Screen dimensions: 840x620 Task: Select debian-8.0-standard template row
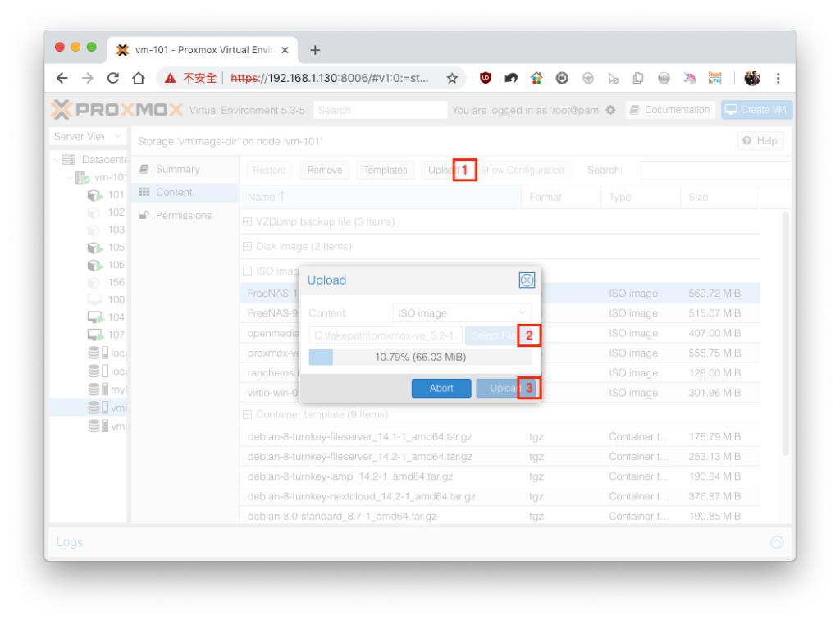click(x=500, y=516)
